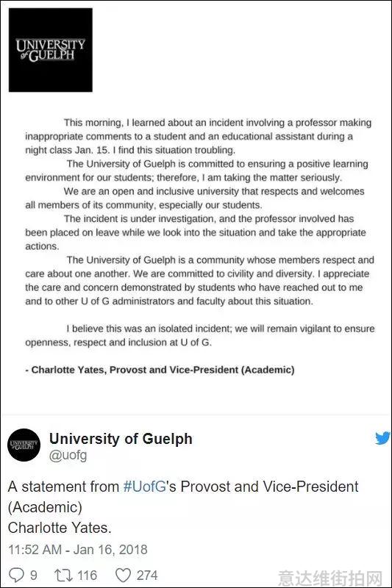Click the tweet text mentioning Provost
This screenshot has height=588, width=392.
pos(183,507)
